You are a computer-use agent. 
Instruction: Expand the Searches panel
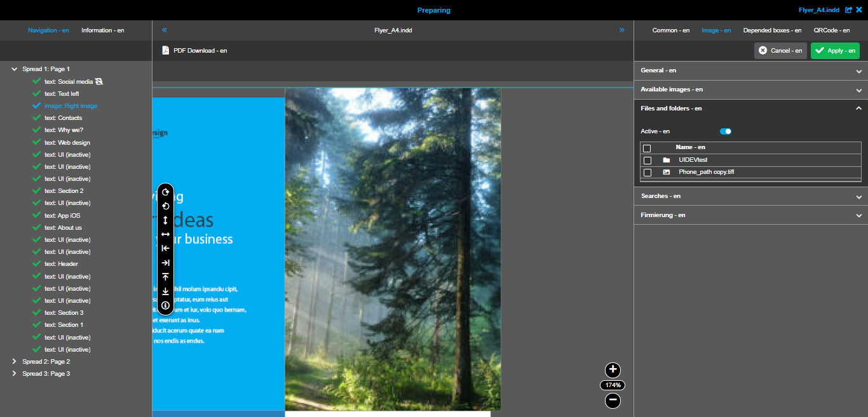coord(858,195)
